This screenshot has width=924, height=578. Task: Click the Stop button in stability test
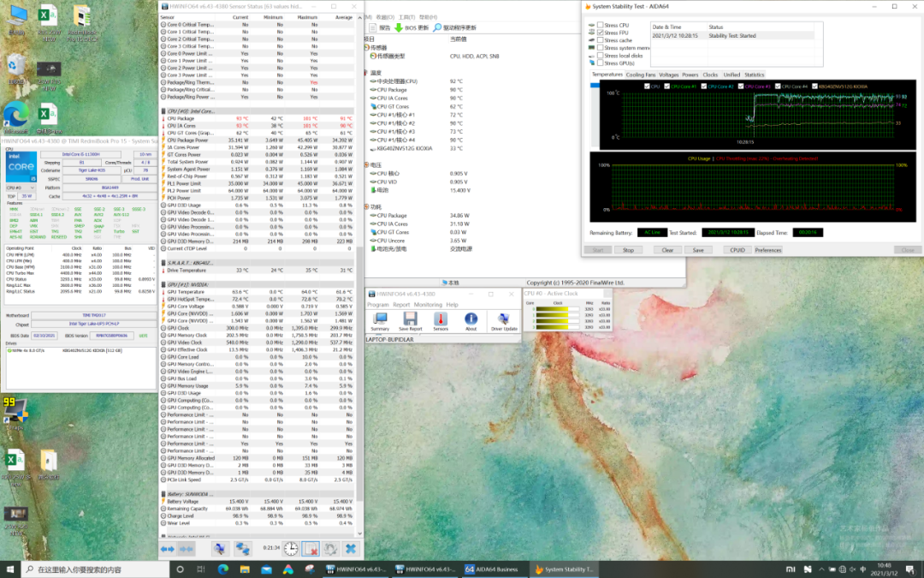point(628,250)
